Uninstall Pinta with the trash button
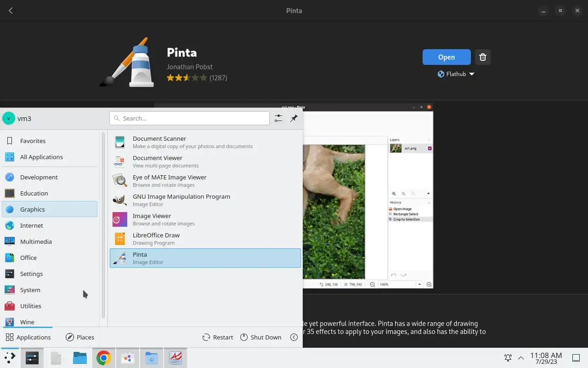Viewport: 588px width, 368px height. click(482, 57)
